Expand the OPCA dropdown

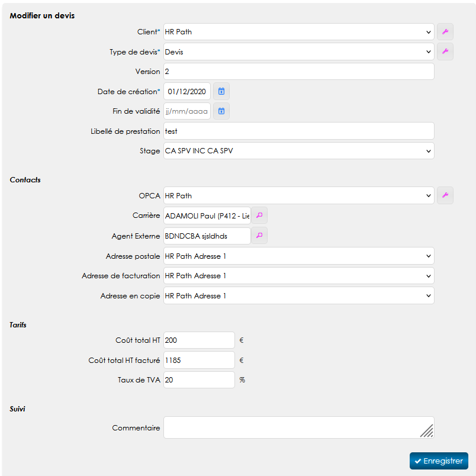pos(298,195)
